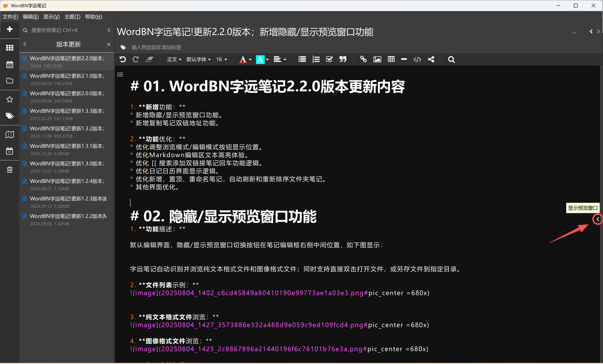The height and width of the screenshot is (364, 603).
Task: Open the folders icon in sidebar
Action: pyautogui.click(x=10, y=81)
